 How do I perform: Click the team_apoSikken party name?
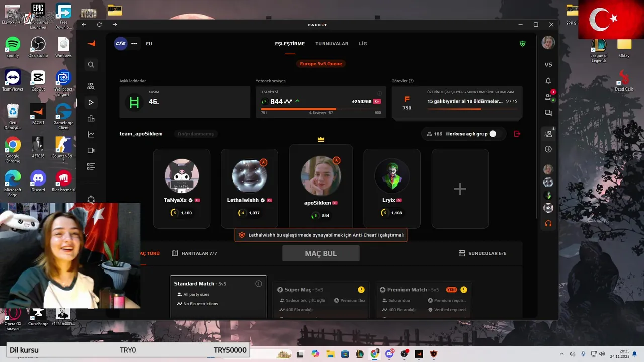click(x=140, y=134)
